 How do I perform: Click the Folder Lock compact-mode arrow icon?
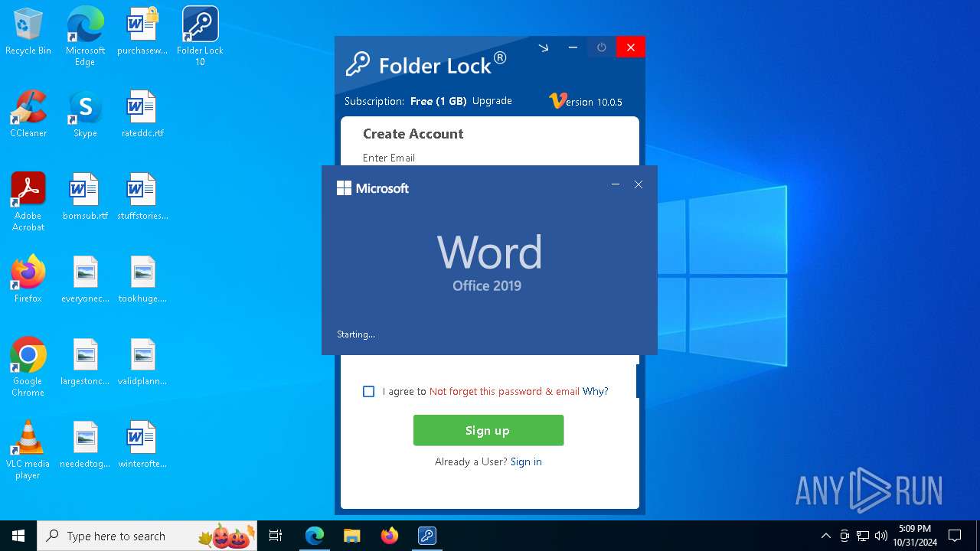coord(544,47)
